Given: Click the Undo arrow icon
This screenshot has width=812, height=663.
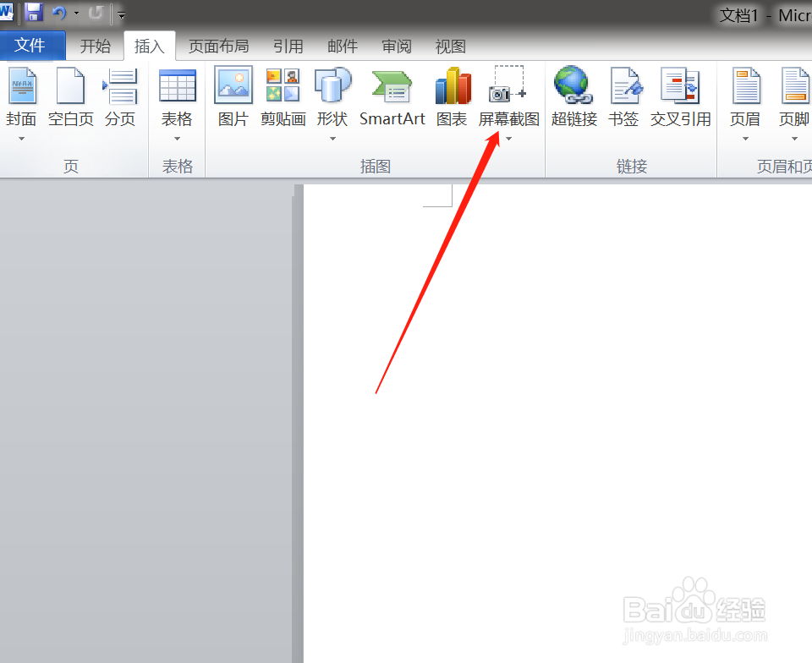Looking at the screenshot, I should click(59, 13).
